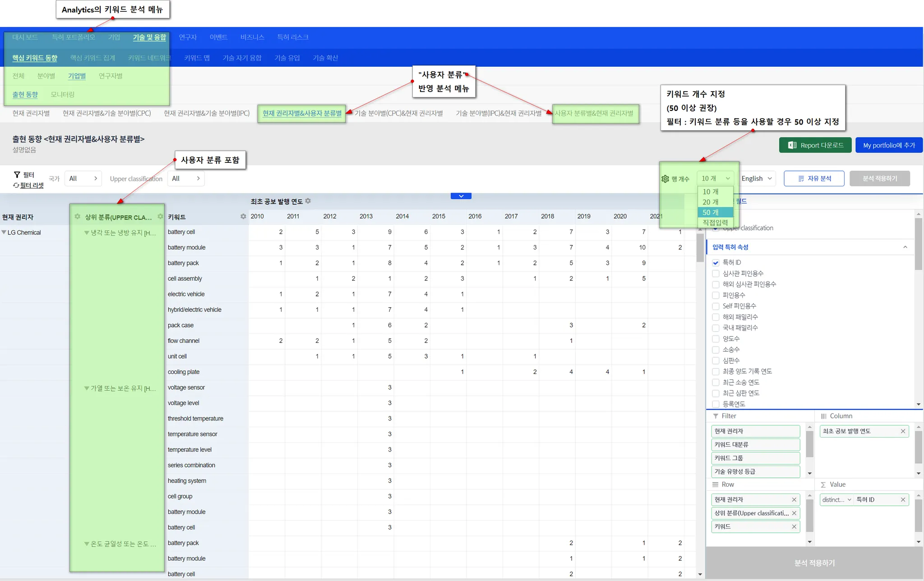Screen dimensions: 924x581
Task: Remove 키워드 from the Row box
Action: coord(794,526)
